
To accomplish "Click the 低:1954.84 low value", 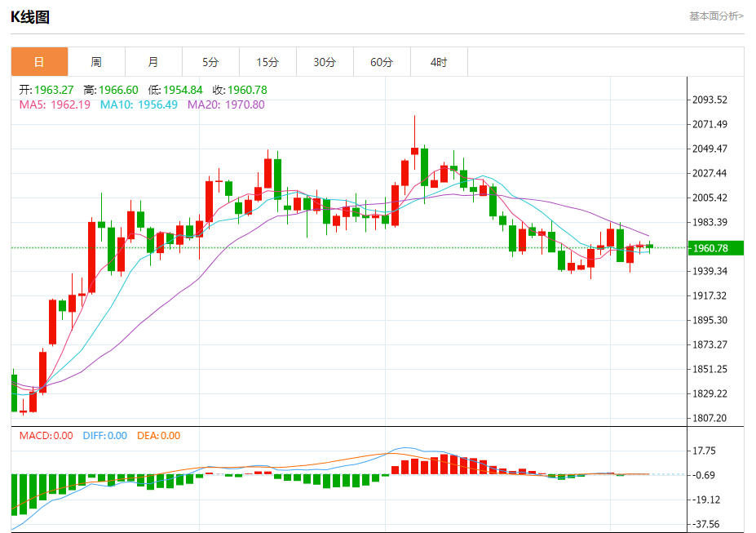I will (175, 90).
